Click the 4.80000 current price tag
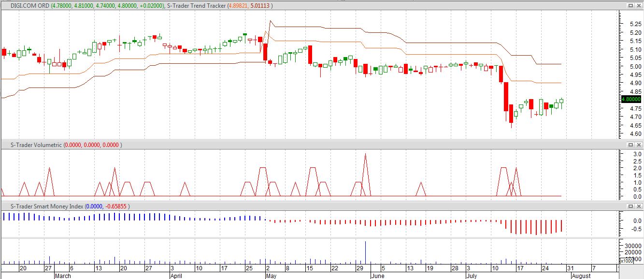This screenshot has width=644, height=279. [631, 99]
